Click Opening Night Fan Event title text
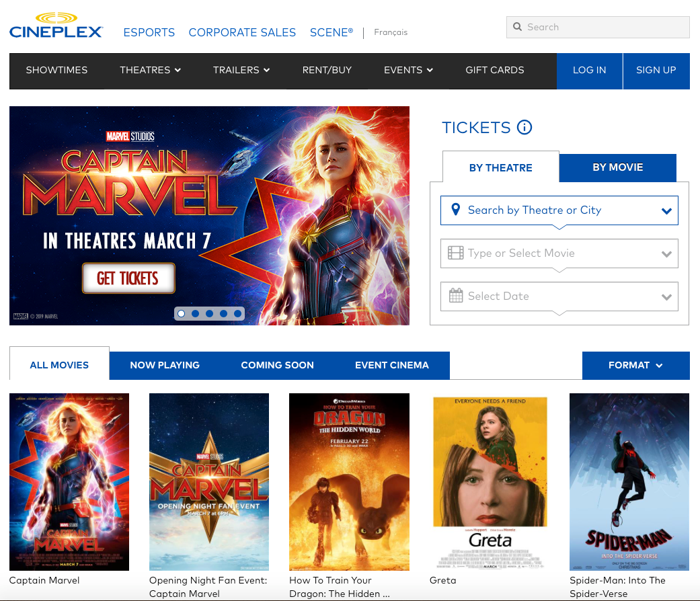Image resolution: width=700 pixels, height=601 pixels. tap(208, 587)
